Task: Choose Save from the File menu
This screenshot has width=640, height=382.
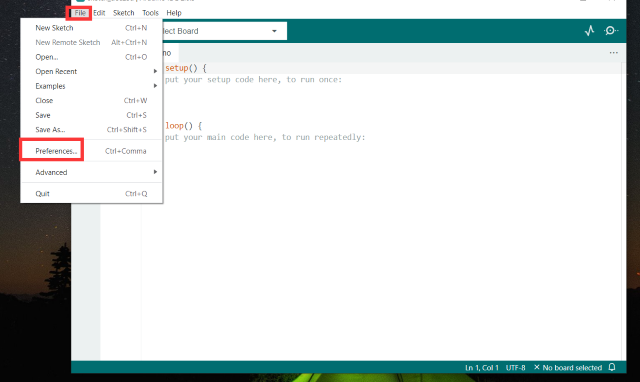Action: [x=91, y=115]
